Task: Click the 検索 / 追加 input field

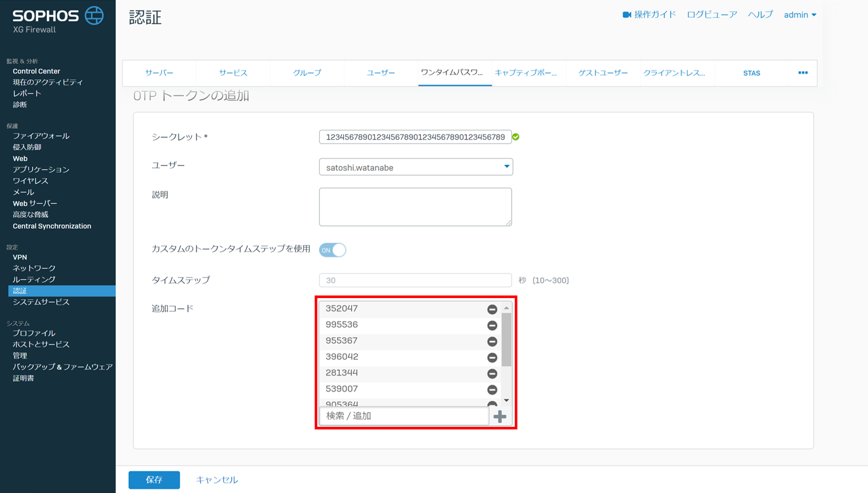Action: pos(404,416)
